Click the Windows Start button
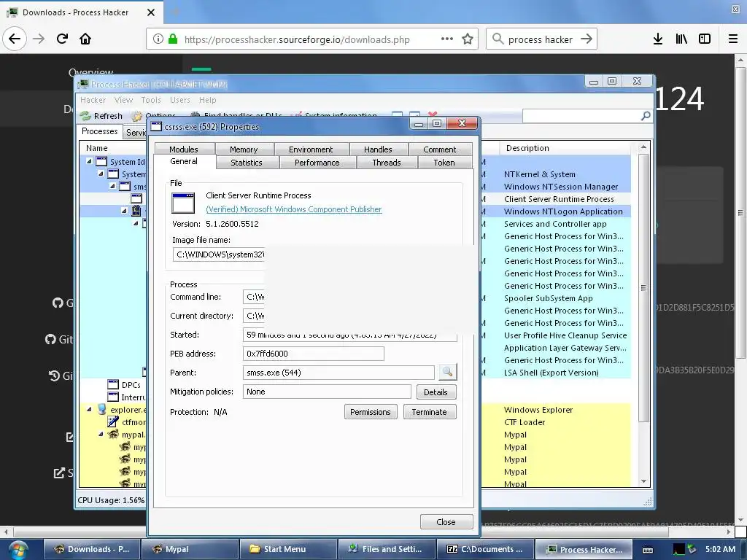 click(x=18, y=550)
